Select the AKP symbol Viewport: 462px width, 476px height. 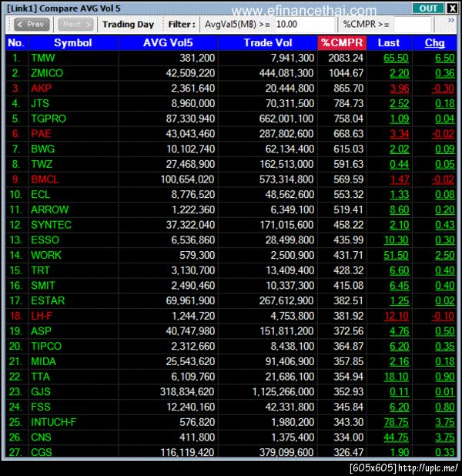tap(42, 89)
